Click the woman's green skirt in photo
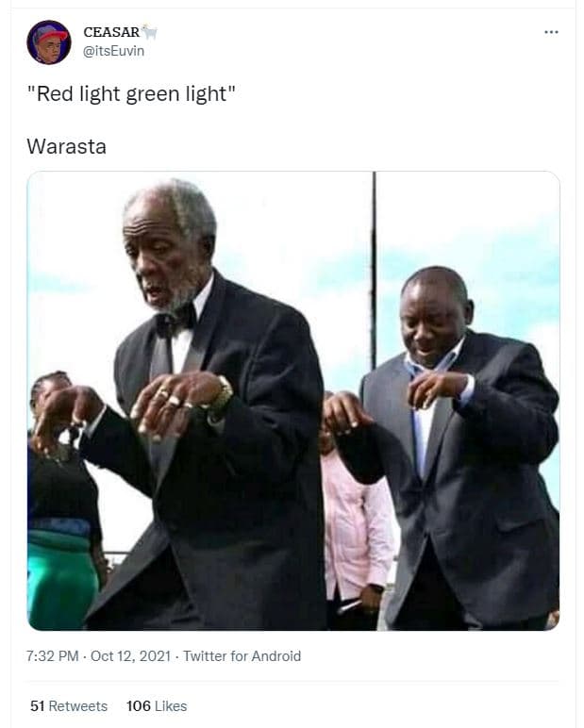584x728 pixels. click(x=60, y=578)
